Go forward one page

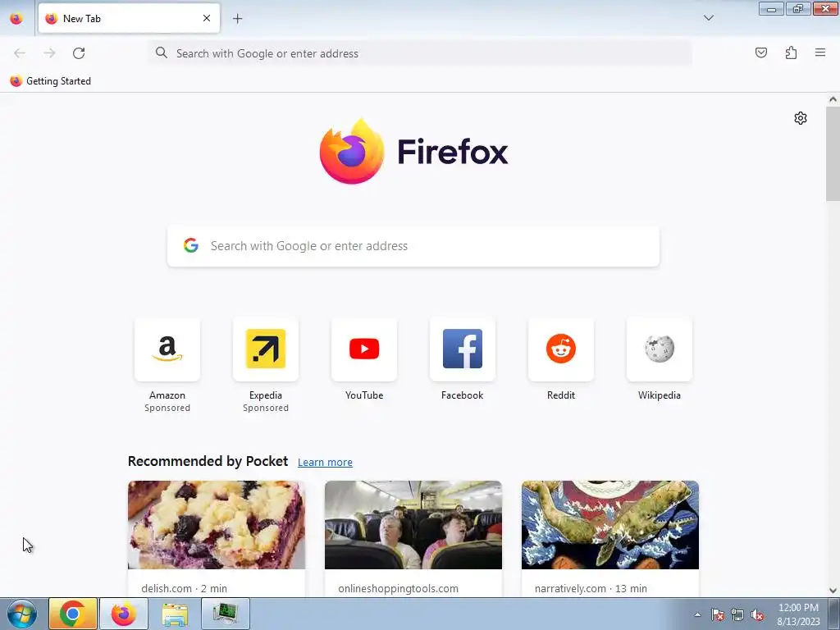49,53
